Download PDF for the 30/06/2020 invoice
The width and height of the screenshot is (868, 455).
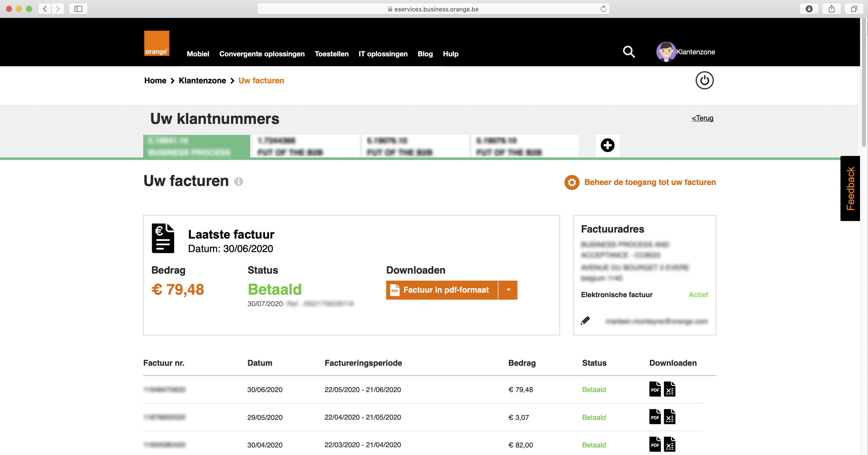[655, 389]
